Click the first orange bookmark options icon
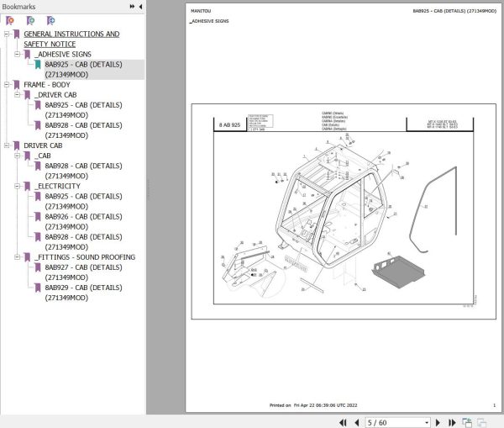This screenshot has width=504, height=428. (x=10, y=21)
